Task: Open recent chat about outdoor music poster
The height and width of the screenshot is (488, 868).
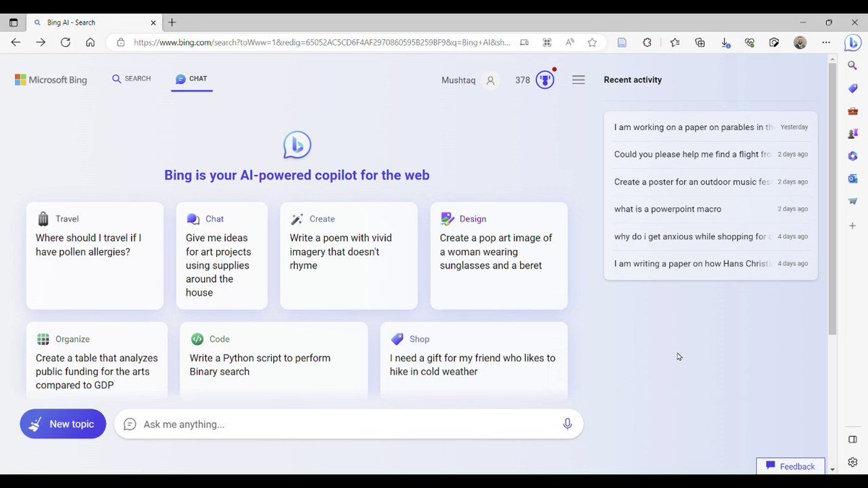Action: click(x=711, y=181)
